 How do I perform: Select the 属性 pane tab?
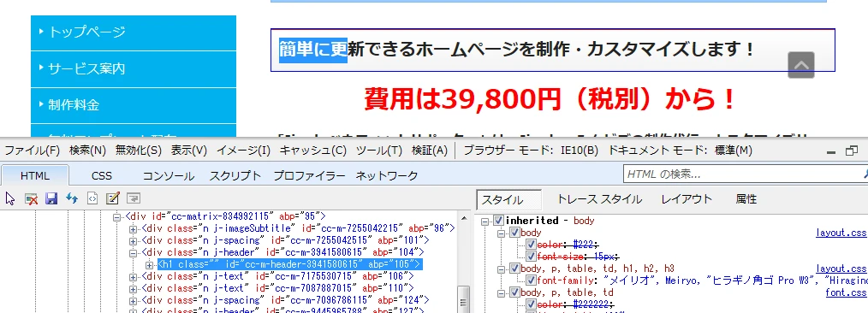pyautogui.click(x=746, y=199)
